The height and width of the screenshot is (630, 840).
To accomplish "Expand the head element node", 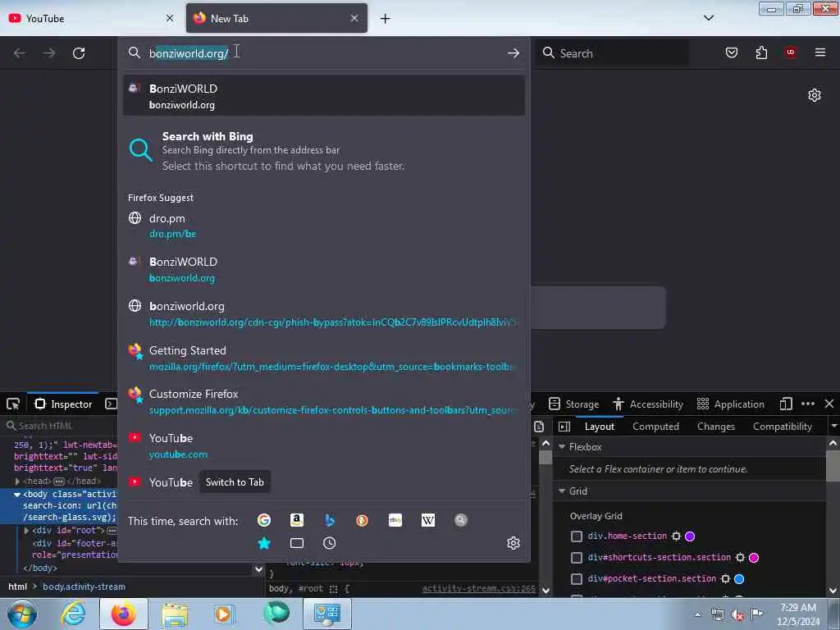I will [x=17, y=481].
